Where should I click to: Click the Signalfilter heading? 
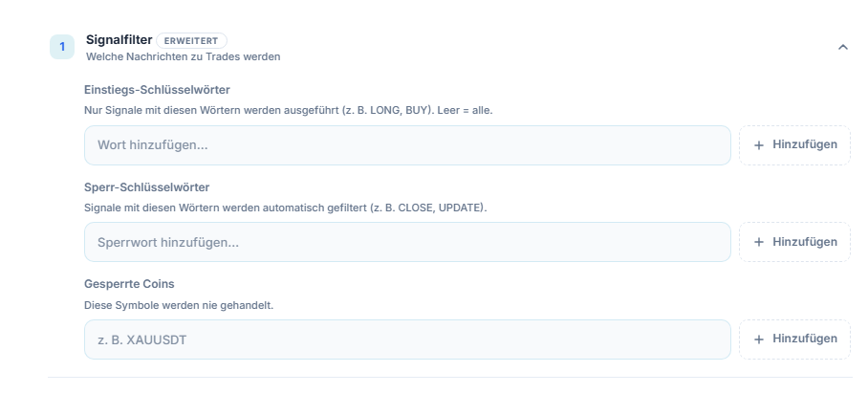(119, 40)
